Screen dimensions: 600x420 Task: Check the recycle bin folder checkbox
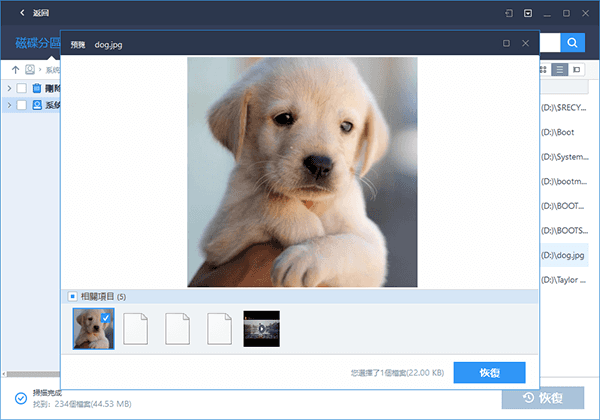[22, 88]
